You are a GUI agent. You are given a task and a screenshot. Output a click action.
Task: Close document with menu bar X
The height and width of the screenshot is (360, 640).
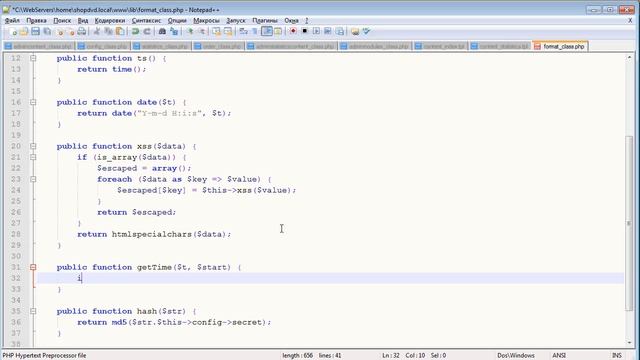630,20
